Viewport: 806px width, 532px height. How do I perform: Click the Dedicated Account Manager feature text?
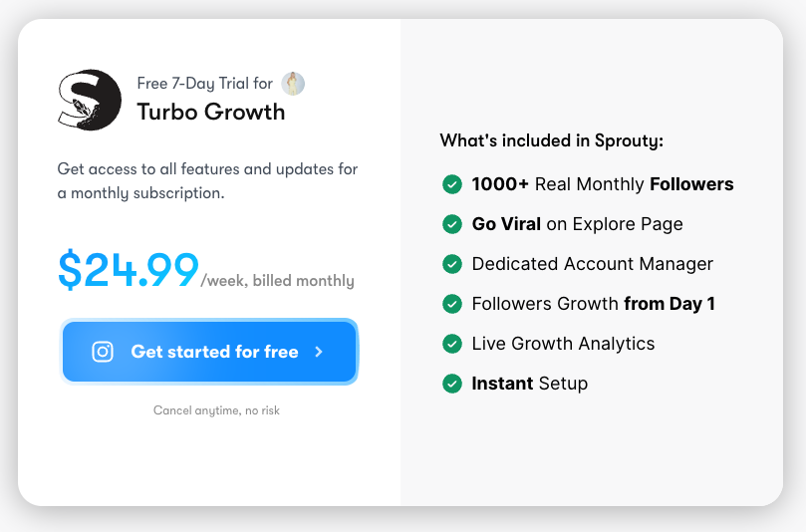point(593,264)
